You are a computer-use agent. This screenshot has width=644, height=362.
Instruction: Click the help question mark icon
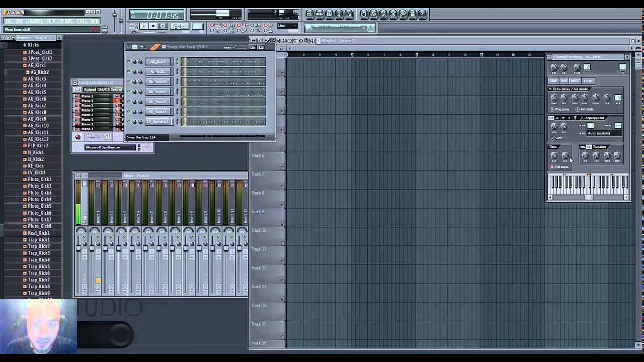[422, 14]
